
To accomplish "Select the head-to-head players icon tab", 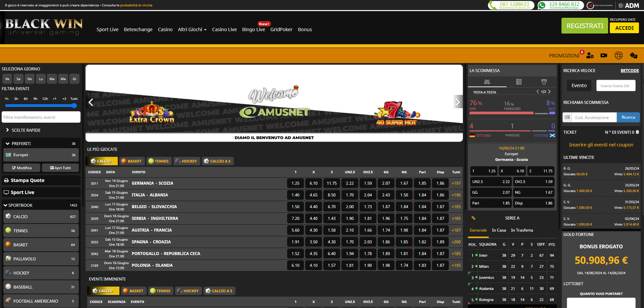I will pos(487,82).
